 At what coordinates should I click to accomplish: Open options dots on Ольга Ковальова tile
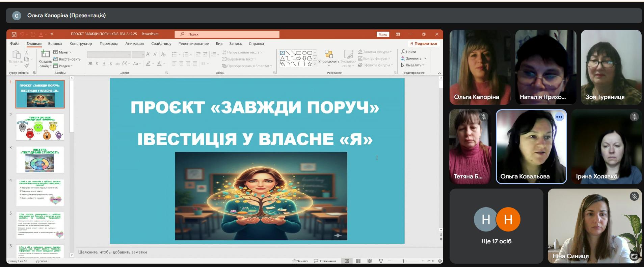click(559, 117)
